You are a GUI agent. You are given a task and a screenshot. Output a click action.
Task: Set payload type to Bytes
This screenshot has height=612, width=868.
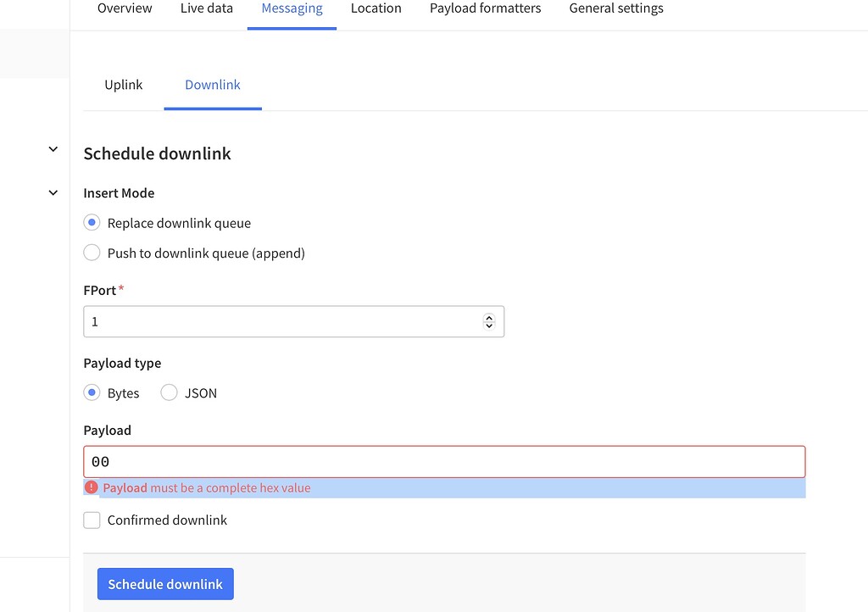coord(92,392)
